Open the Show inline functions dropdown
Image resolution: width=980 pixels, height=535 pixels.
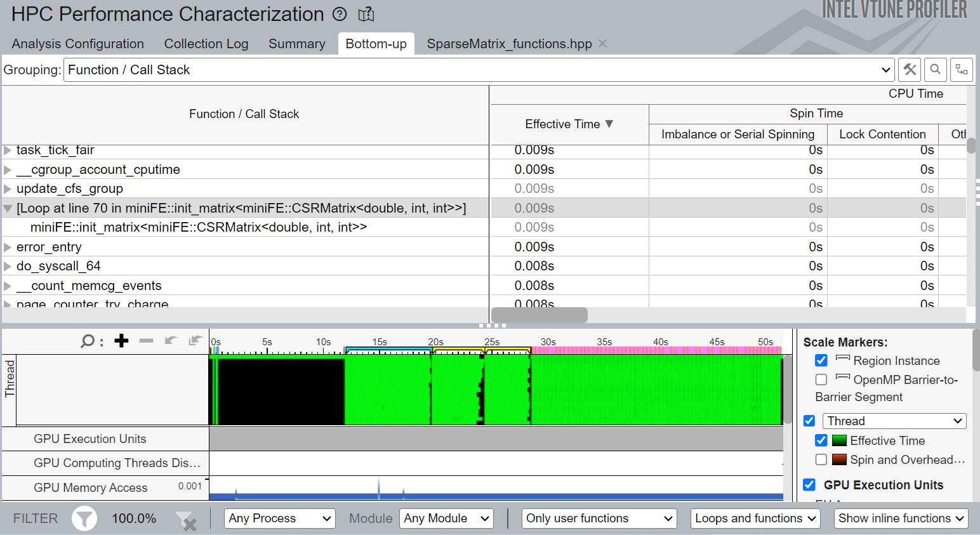pos(901,518)
